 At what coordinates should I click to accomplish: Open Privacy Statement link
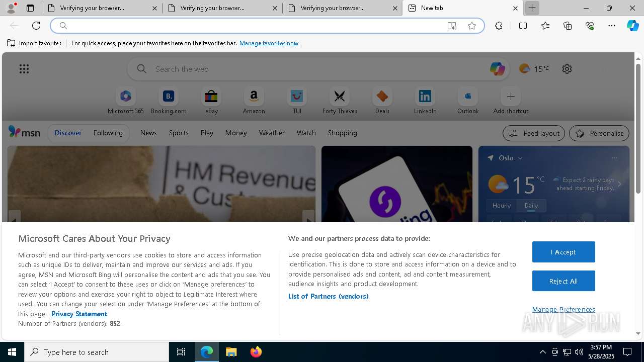click(79, 314)
